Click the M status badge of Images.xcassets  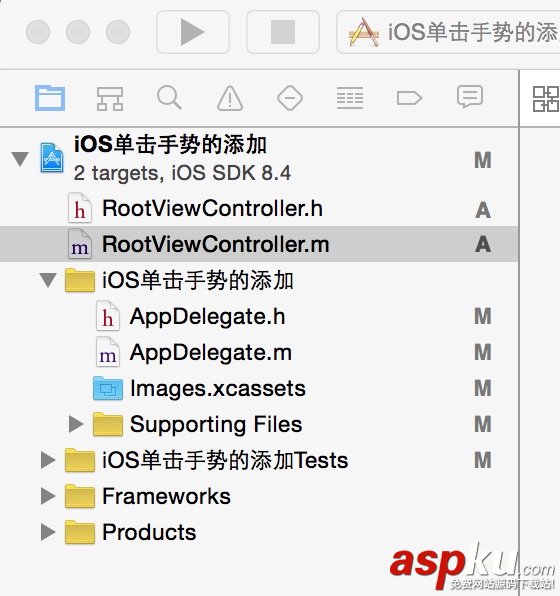coord(483,388)
